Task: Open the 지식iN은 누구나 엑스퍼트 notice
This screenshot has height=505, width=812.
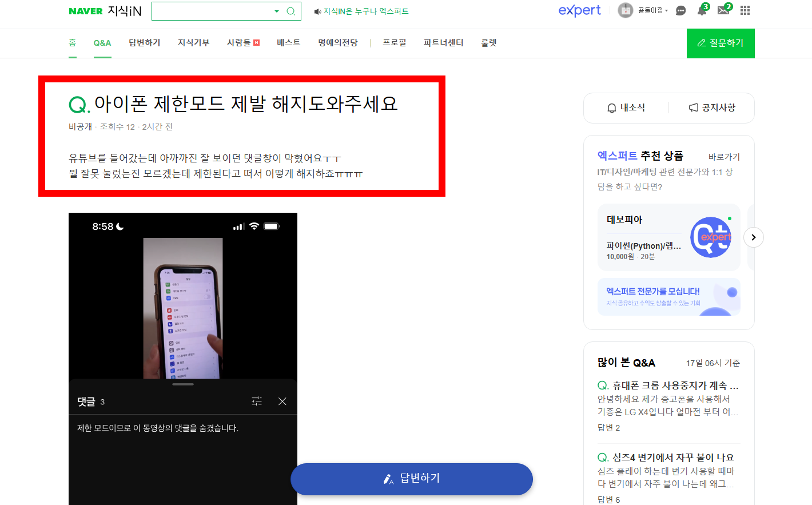Action: tap(366, 11)
